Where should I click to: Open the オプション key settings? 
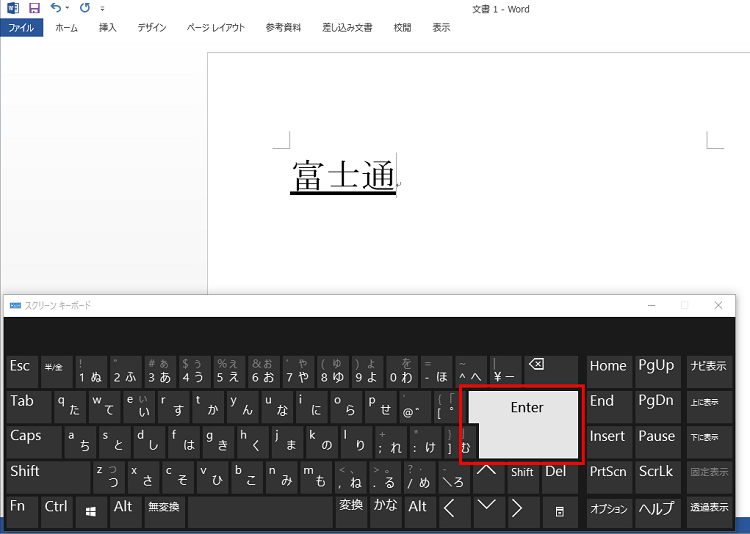pos(609,512)
